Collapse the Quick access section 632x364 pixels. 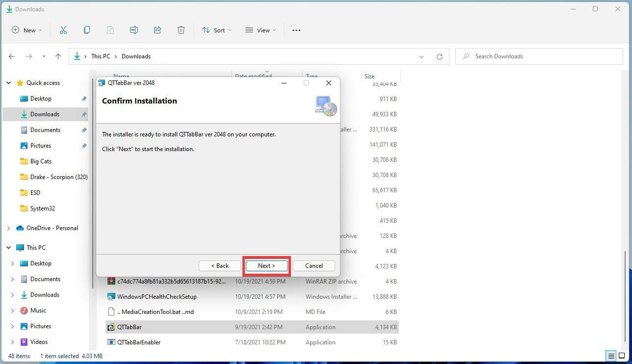[8, 82]
